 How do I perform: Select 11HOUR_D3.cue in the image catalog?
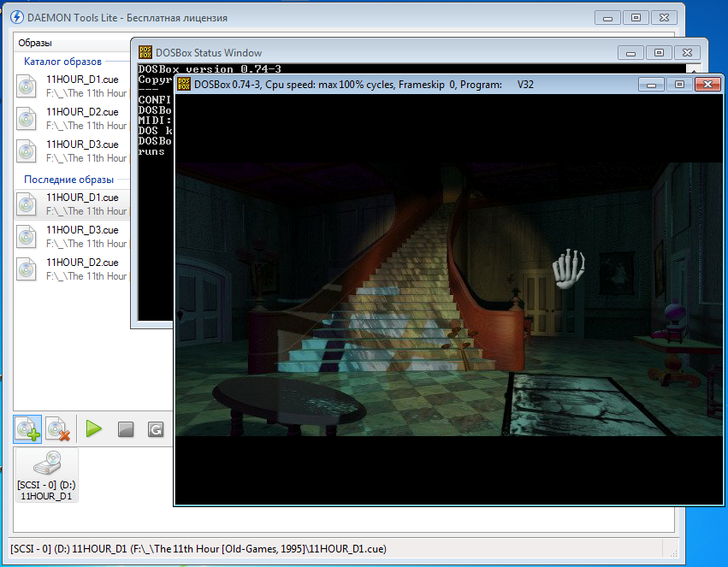(72, 151)
